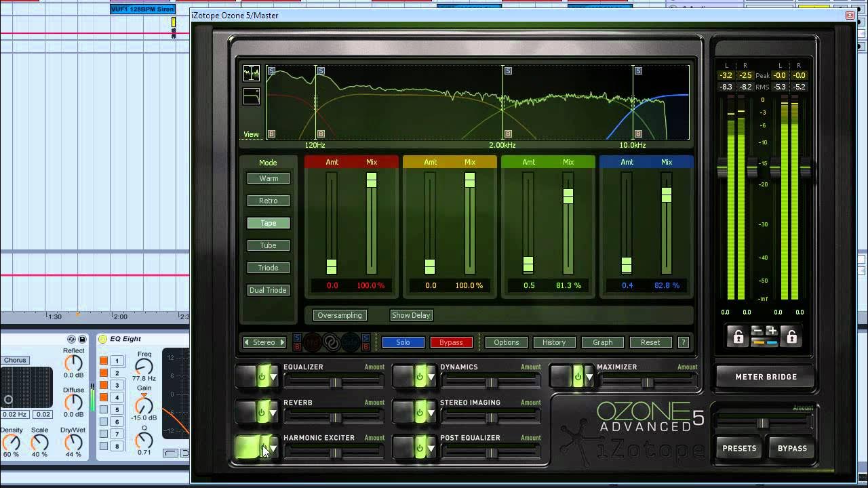868x488 pixels.
Task: Solo band one with leftmost S marker
Action: [272, 70]
